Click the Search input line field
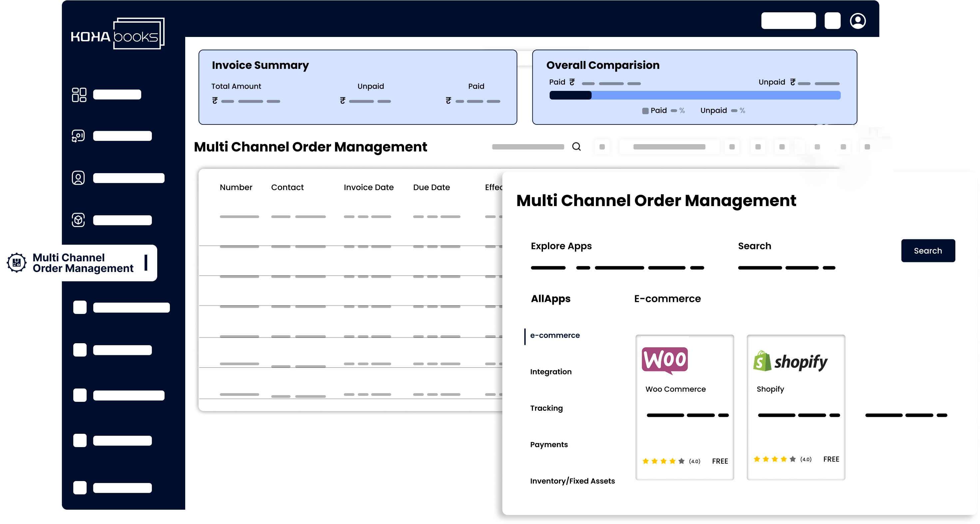 (786, 268)
